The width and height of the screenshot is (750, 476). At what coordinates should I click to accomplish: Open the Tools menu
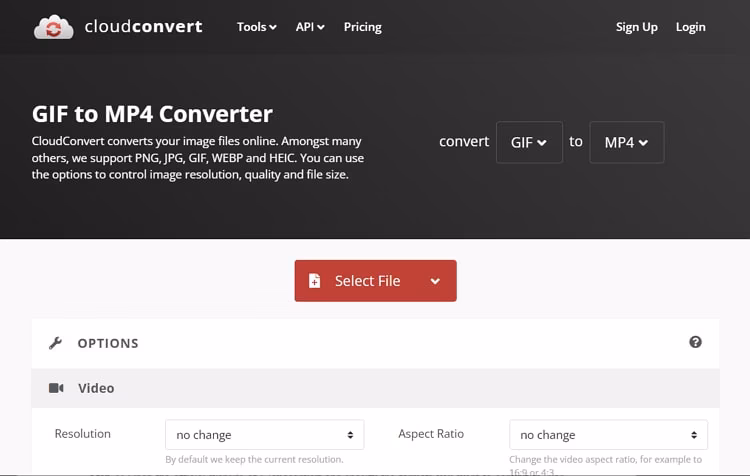(256, 27)
